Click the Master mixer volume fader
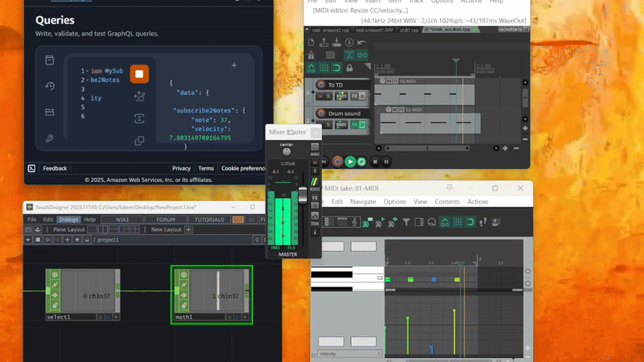This screenshot has height=362, width=644. pos(303,195)
